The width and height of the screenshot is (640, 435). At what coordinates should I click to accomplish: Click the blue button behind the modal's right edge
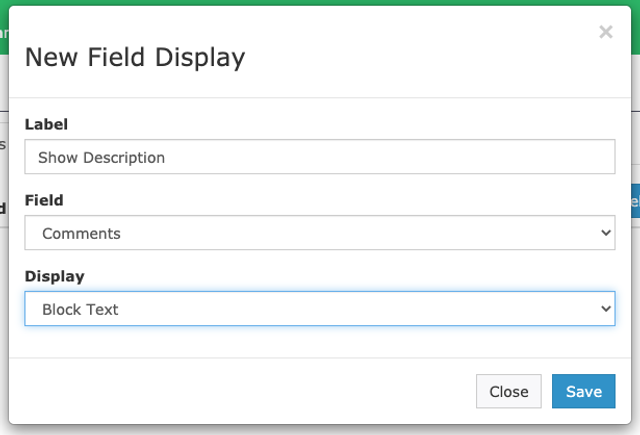click(635, 200)
